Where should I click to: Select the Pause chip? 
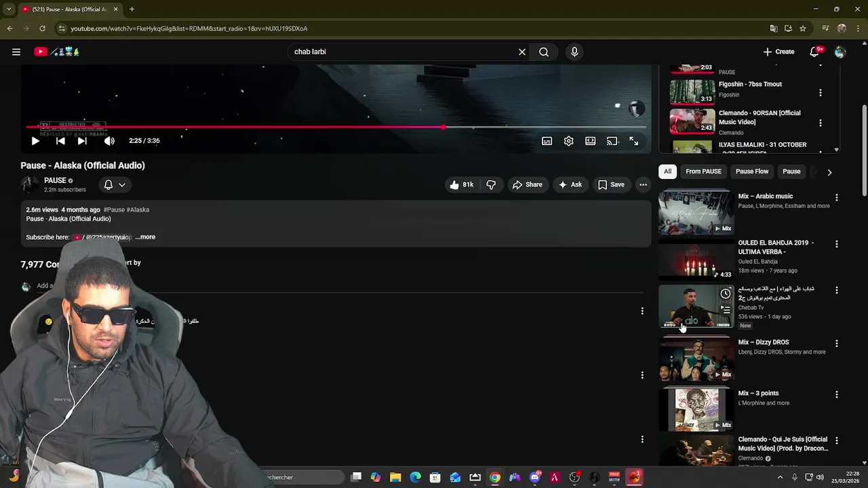791,171
